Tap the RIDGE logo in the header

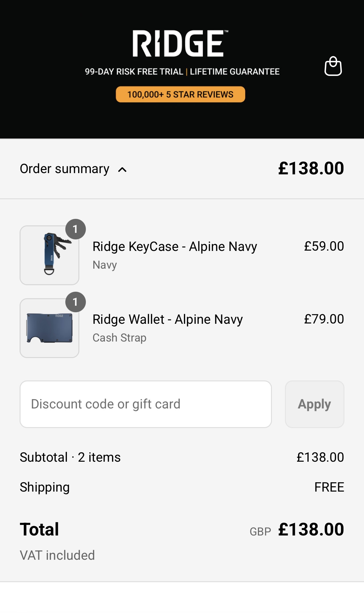180,44
